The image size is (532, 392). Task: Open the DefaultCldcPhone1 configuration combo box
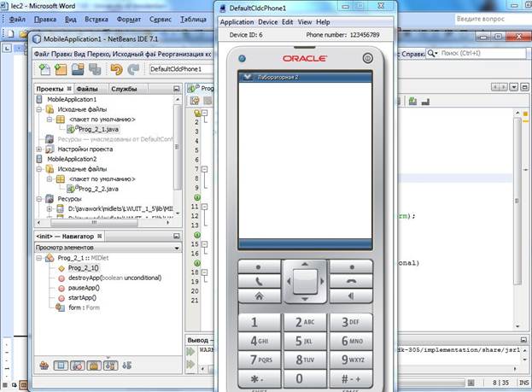182,69
